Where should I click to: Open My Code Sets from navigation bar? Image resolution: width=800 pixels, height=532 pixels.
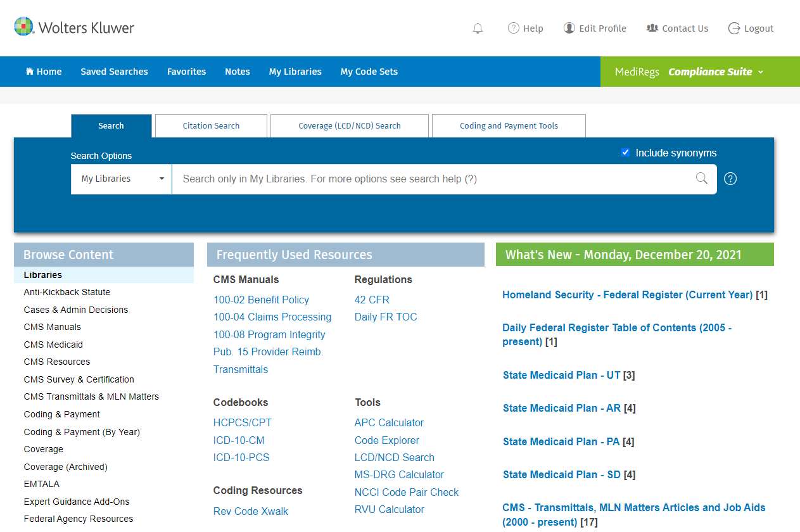[369, 72]
